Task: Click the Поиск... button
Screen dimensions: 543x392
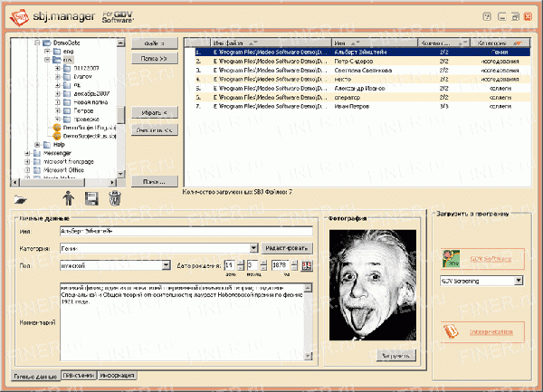Action: (x=155, y=181)
